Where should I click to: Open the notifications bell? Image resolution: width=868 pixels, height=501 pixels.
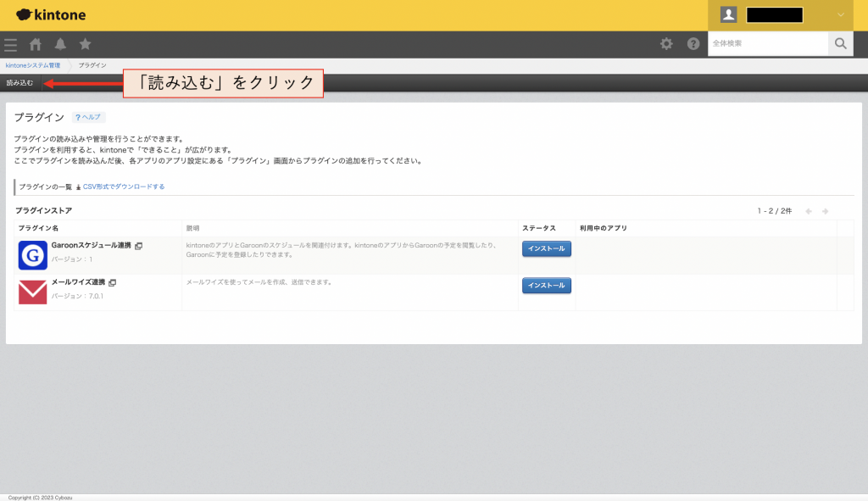click(60, 44)
